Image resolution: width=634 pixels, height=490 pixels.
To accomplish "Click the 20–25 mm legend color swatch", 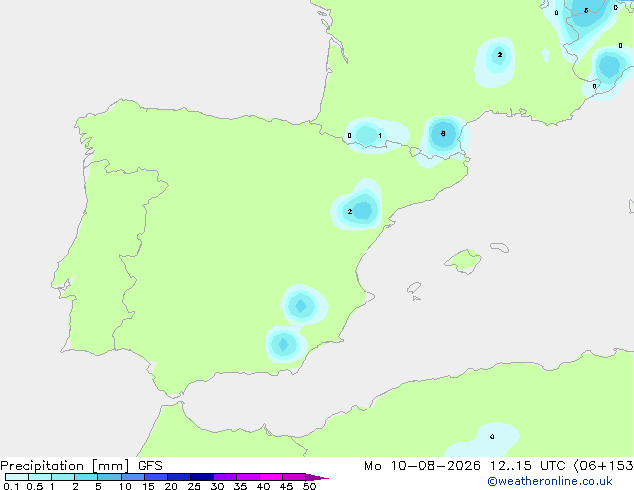I will point(179,477).
